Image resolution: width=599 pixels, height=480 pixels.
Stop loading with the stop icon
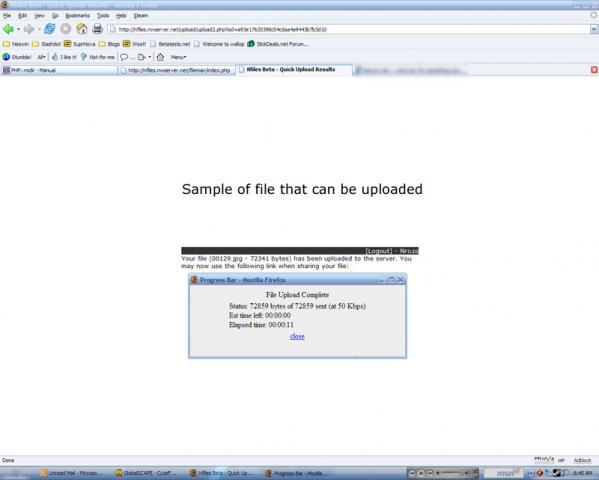pos(66,29)
